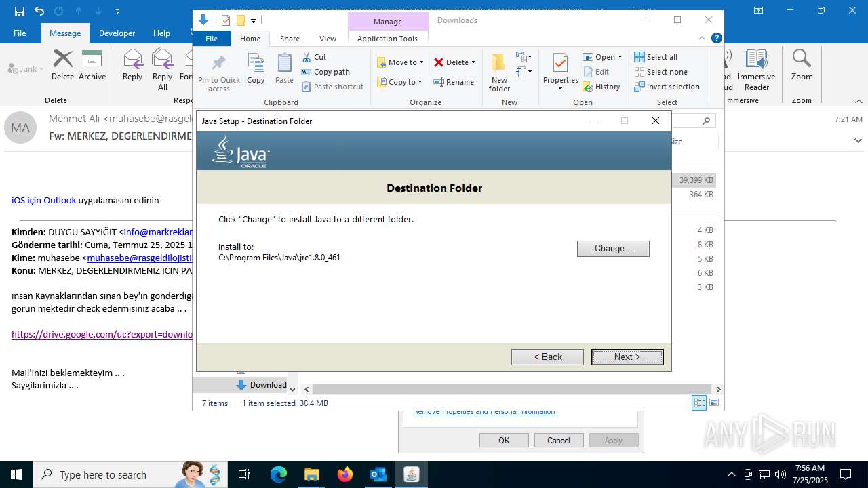The width and height of the screenshot is (868, 488).
Task: Click Select none in File Explorer
Action: [x=660, y=72]
